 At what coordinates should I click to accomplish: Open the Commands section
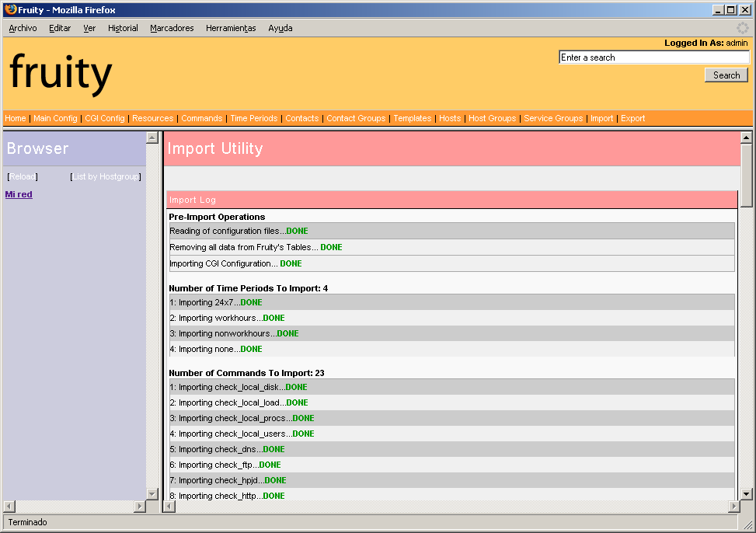click(201, 118)
